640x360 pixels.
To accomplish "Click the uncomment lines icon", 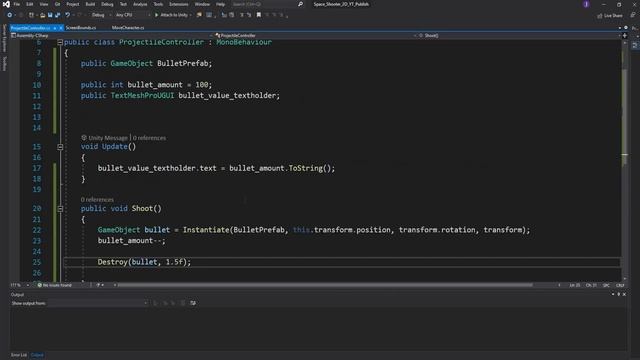I will (x=249, y=15).
